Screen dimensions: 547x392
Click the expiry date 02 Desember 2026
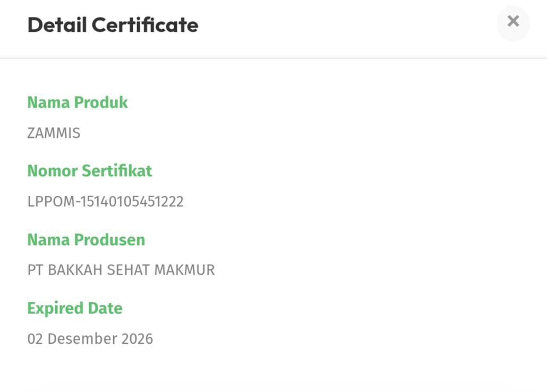tap(90, 339)
